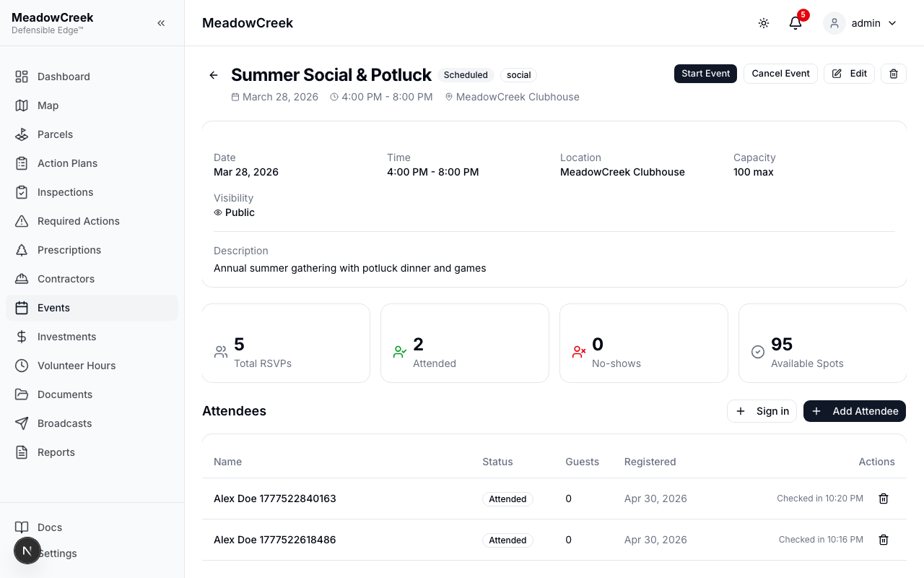Screen dimensions: 924x578
Task: Click the Start Event button
Action: click(705, 74)
